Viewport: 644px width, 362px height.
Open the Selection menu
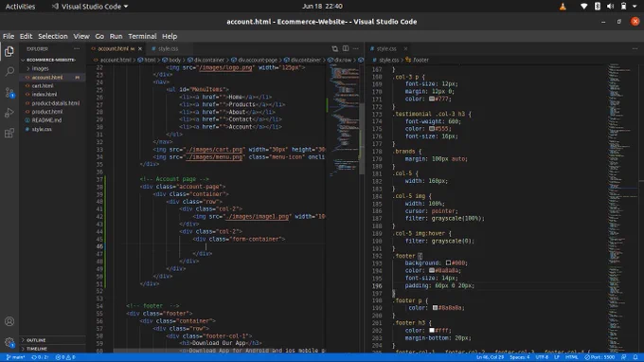(x=53, y=36)
